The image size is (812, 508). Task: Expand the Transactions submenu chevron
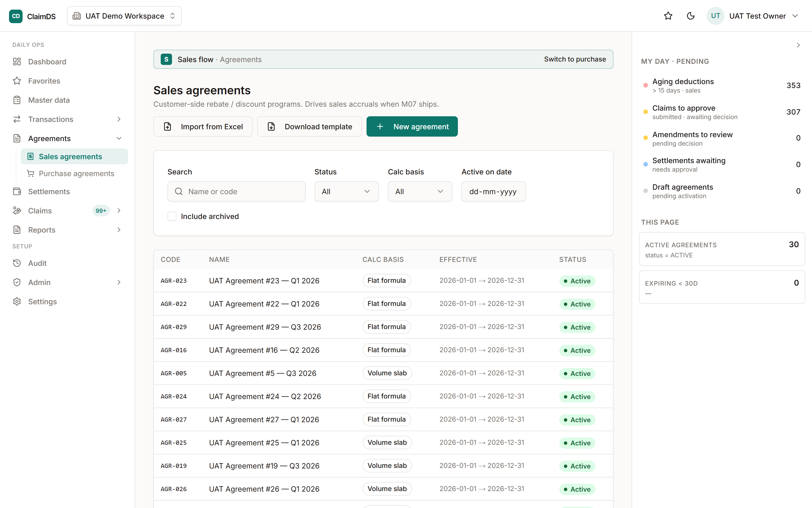pyautogui.click(x=119, y=119)
